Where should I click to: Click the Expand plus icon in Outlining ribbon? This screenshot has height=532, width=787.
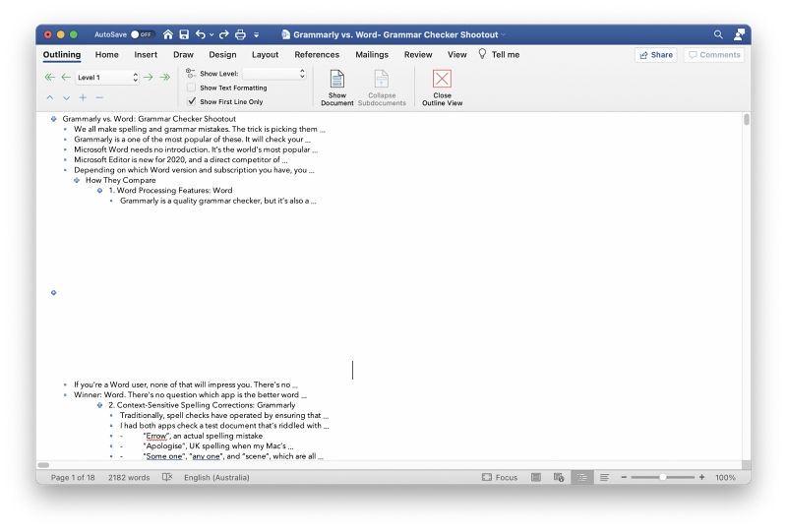83,97
